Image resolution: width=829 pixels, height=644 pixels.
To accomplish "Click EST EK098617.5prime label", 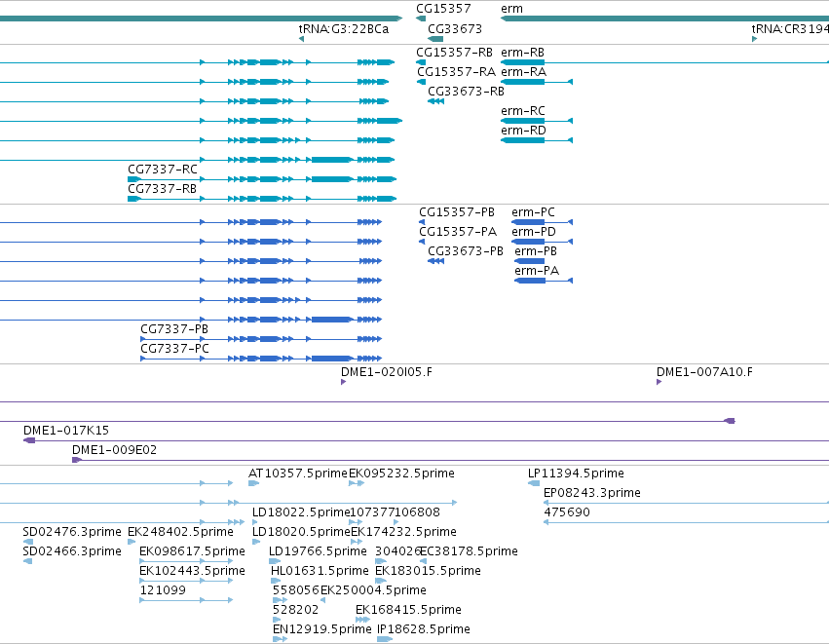I will click(x=193, y=551).
